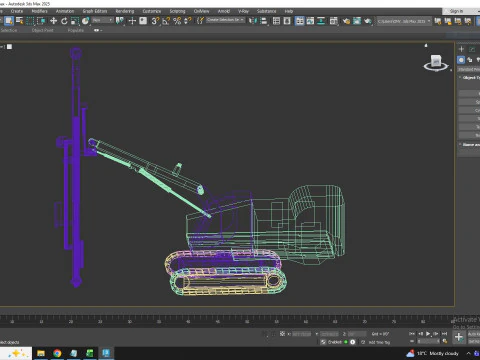
Task: Choose Rectangular Selection Region tool
Action: pyautogui.click(x=30, y=21)
